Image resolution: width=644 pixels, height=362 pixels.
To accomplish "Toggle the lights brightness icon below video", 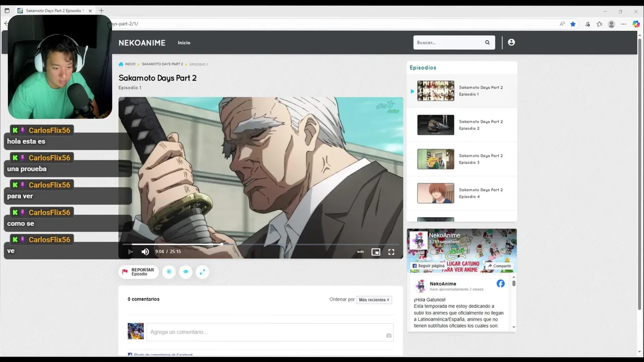I will (x=169, y=271).
